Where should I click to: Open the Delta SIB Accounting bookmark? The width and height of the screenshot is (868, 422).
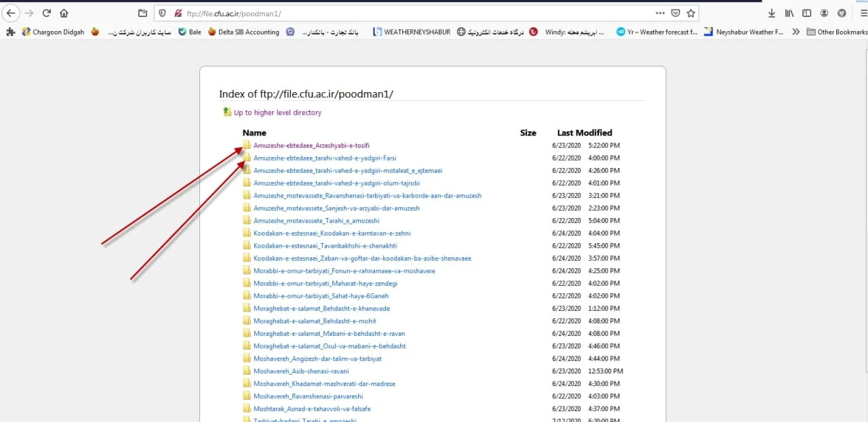(243, 32)
